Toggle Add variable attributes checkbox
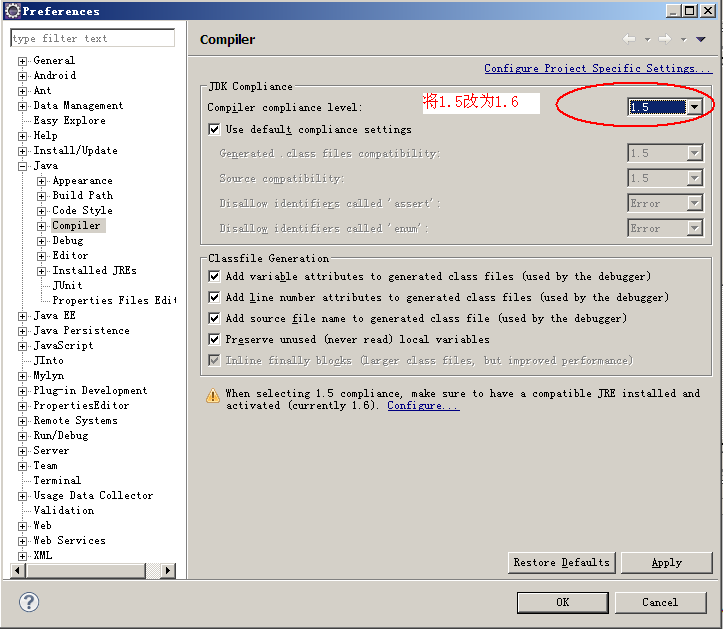 click(214, 276)
